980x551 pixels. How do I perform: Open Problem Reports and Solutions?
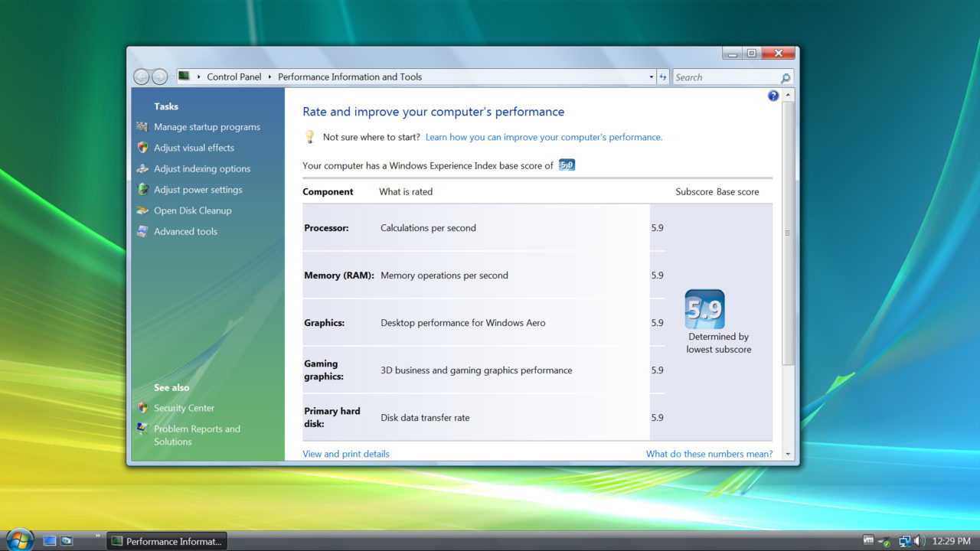[x=197, y=435]
